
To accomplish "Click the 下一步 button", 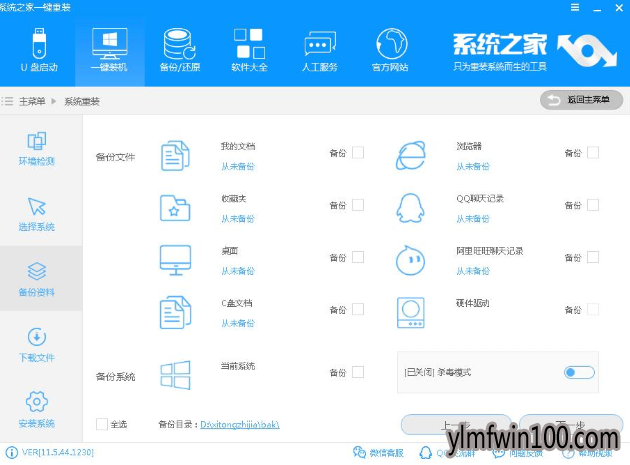I will pos(571,424).
